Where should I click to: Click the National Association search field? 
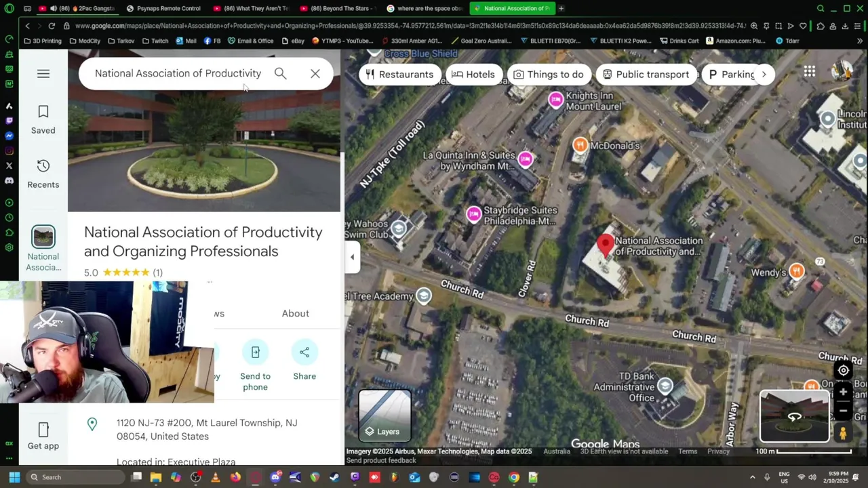pyautogui.click(x=178, y=73)
